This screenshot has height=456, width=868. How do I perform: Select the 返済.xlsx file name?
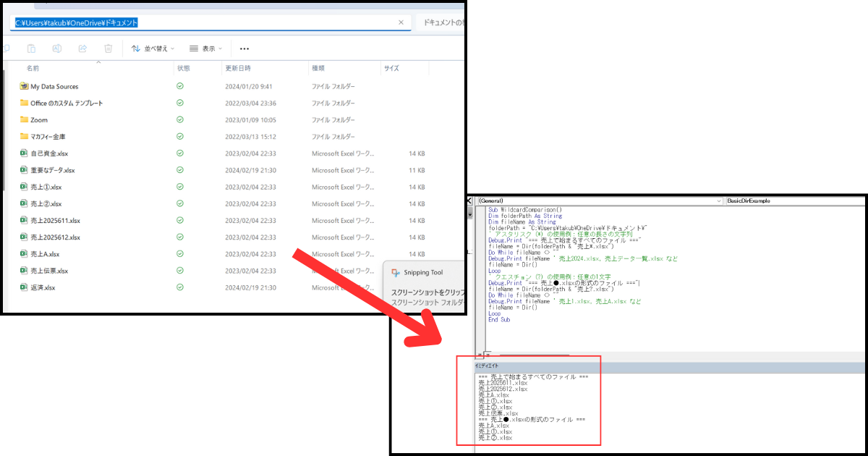[x=43, y=287]
